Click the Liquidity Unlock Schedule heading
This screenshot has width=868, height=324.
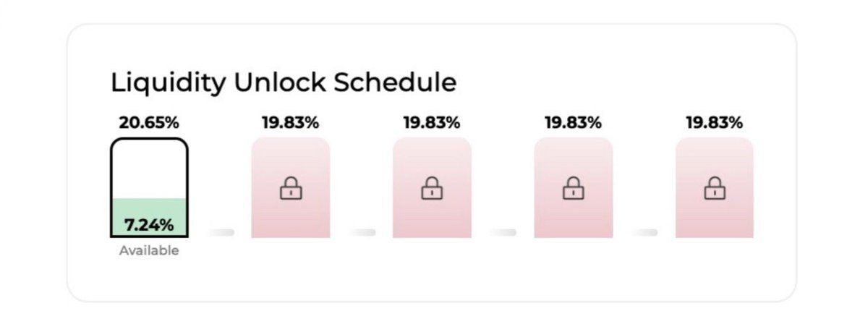point(284,82)
